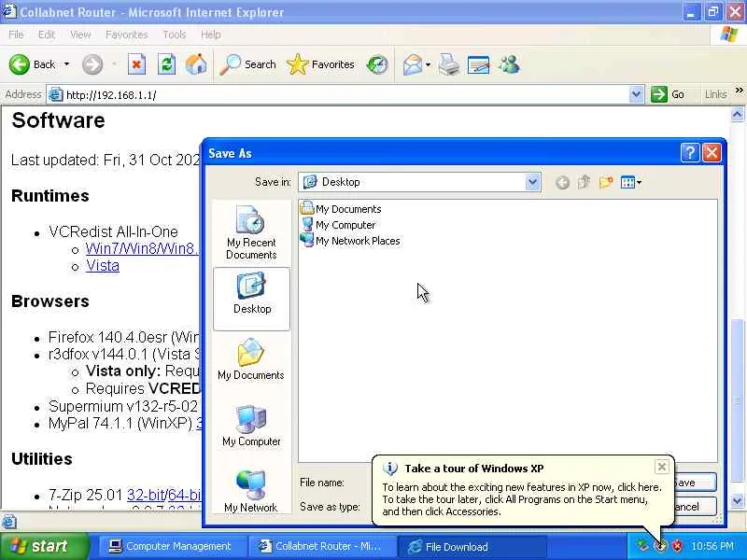Click the Stop icon in the IE toolbar
This screenshot has width=747, height=560.
tap(136, 64)
